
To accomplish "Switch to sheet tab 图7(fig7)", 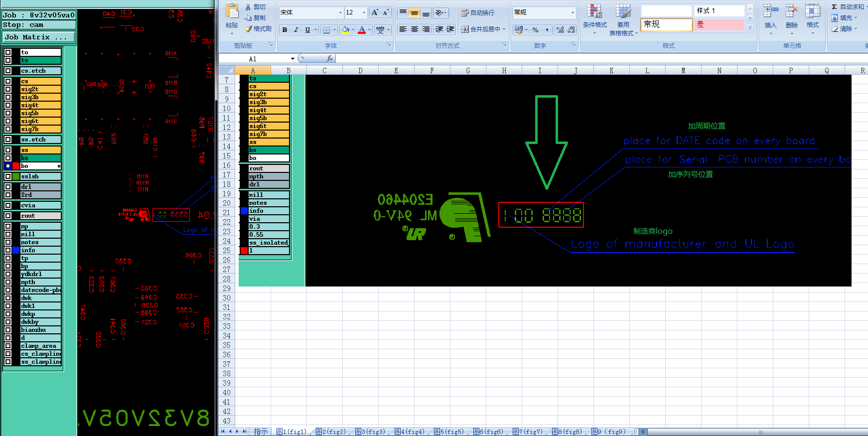I will (527, 432).
